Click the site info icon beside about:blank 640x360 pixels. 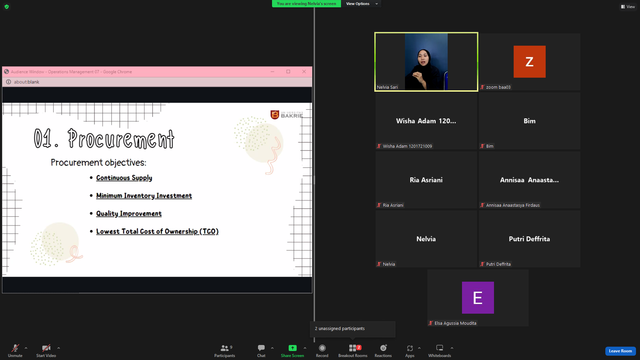tap(8, 82)
